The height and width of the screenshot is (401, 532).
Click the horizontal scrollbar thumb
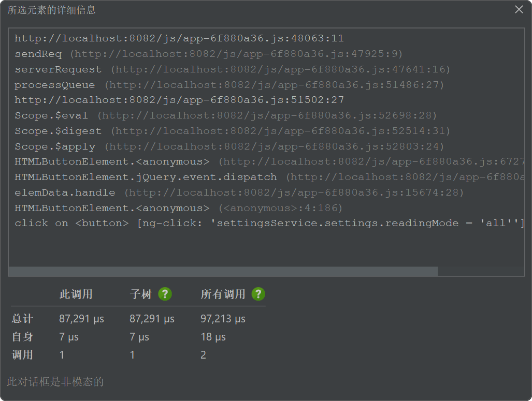223,271
